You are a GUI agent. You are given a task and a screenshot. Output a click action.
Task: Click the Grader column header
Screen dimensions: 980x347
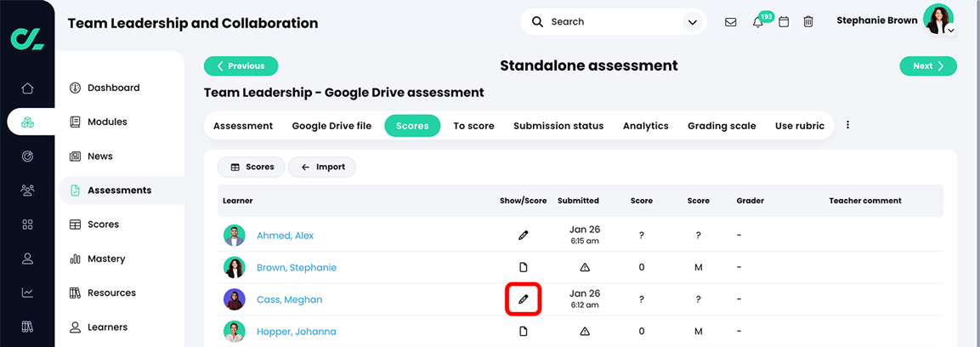[x=750, y=201]
